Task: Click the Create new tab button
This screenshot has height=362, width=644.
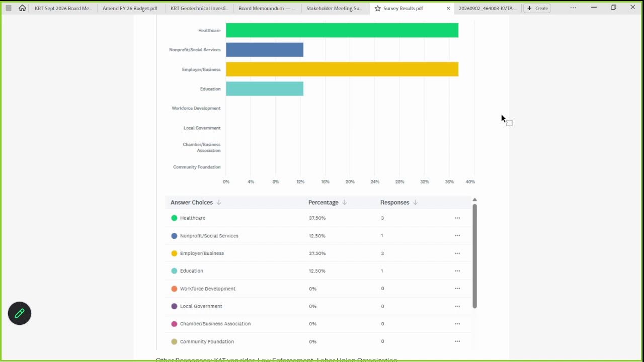Action: click(x=537, y=9)
